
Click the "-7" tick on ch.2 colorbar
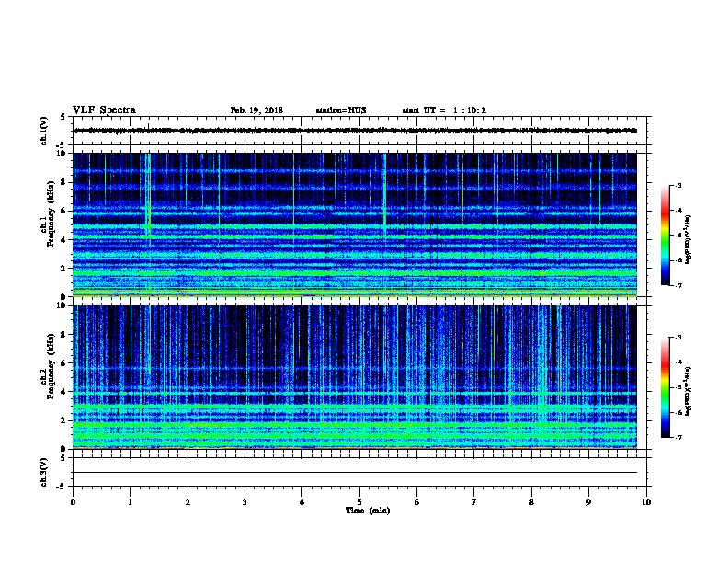tap(677, 437)
